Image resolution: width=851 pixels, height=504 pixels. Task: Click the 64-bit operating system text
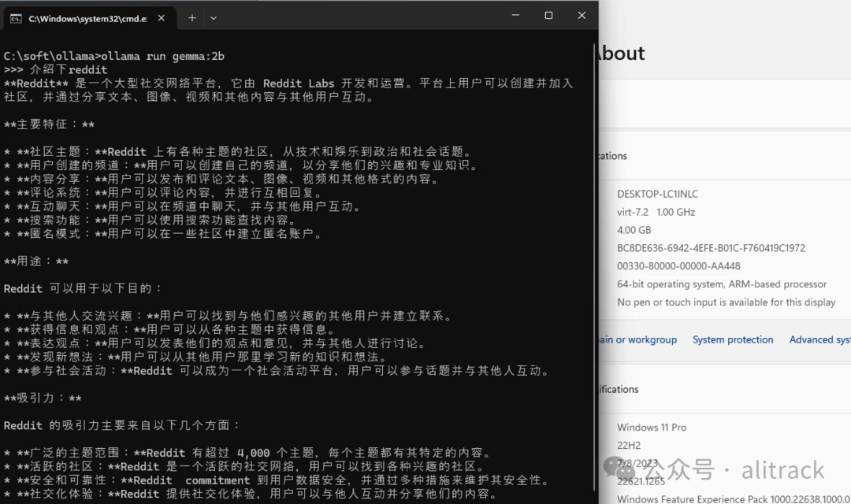722,284
